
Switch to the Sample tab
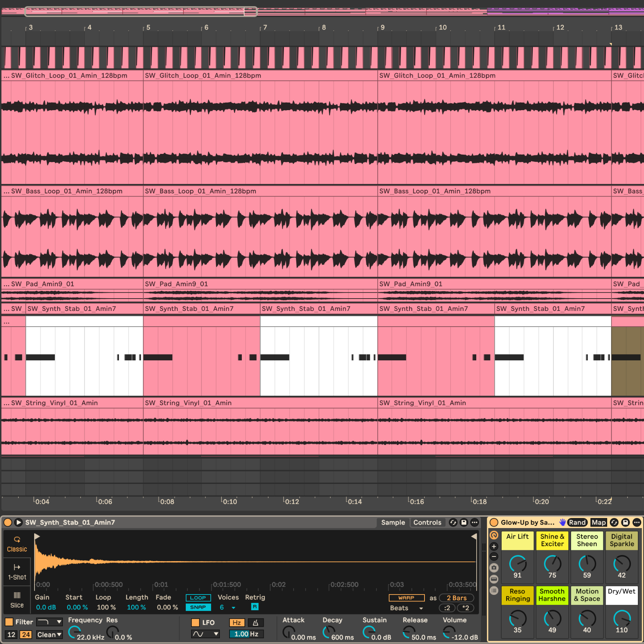pos(393,522)
